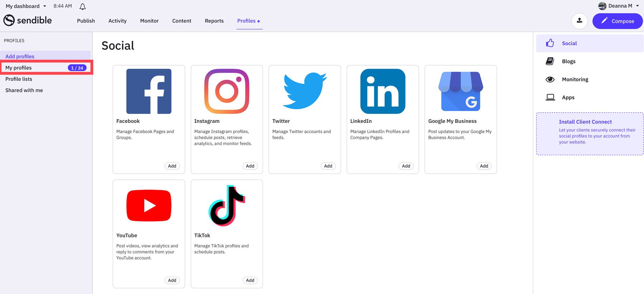Click Add under Google My Business
Image resolution: width=644 pixels, height=294 pixels.
point(484,166)
